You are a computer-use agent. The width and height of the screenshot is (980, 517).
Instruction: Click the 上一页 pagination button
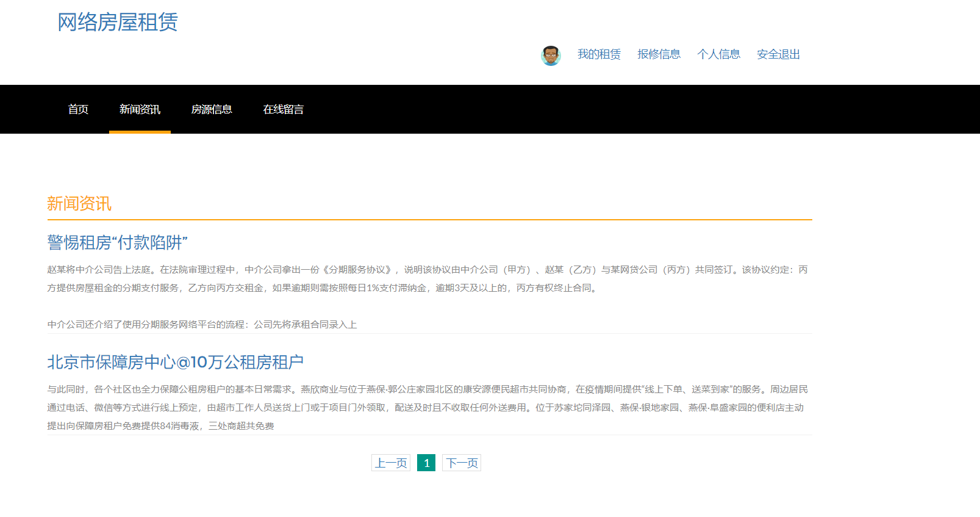(391, 463)
